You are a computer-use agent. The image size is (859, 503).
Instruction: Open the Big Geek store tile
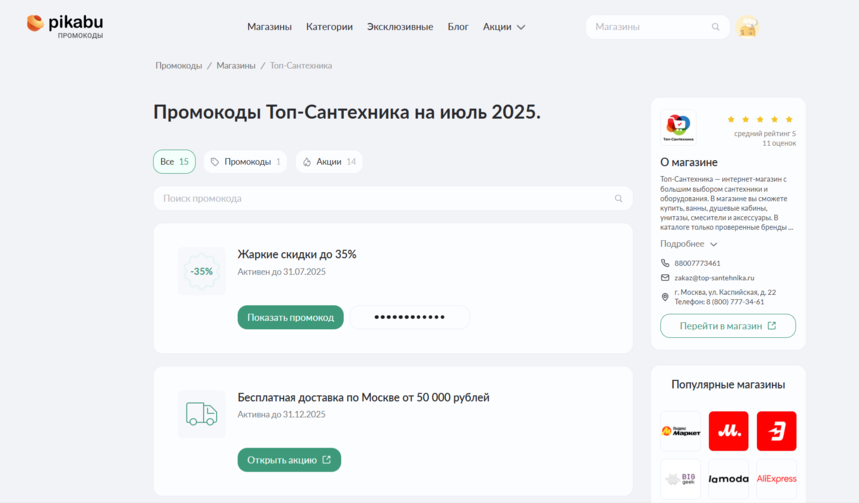coord(680,479)
